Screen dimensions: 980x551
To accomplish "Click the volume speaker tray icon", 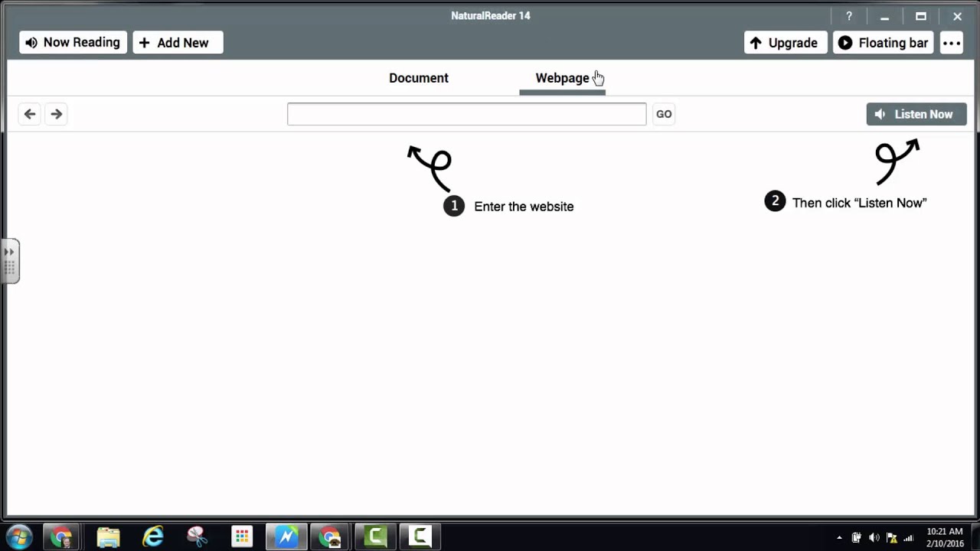I will (x=874, y=538).
